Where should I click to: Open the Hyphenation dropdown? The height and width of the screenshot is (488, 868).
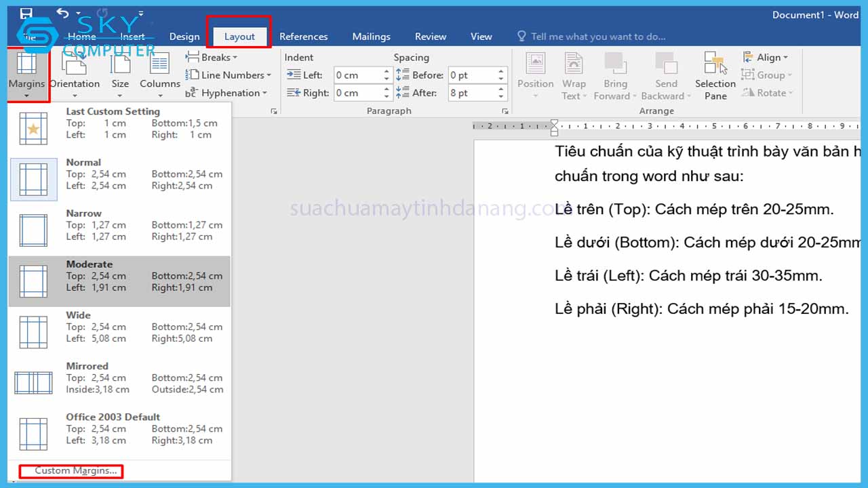(x=226, y=93)
